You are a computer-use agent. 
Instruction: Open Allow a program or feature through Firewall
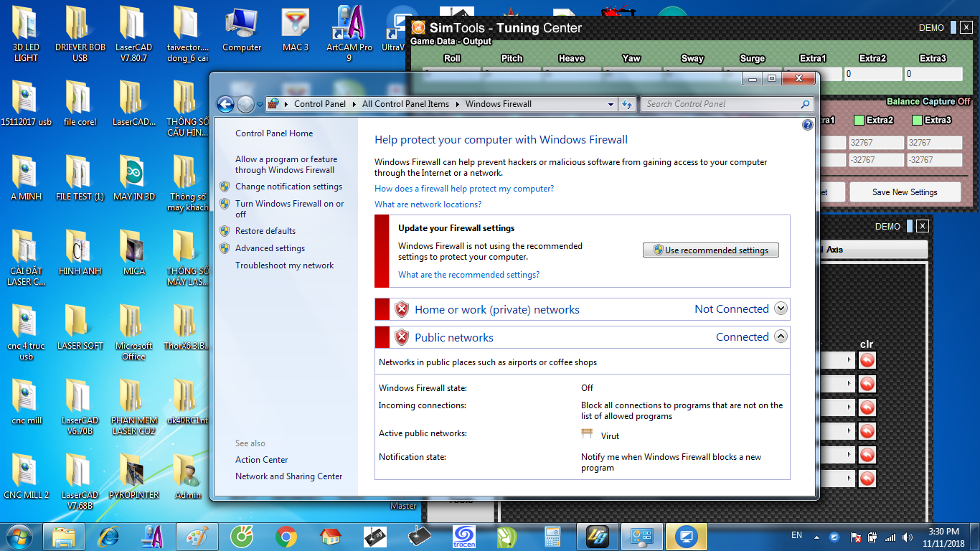[286, 164]
